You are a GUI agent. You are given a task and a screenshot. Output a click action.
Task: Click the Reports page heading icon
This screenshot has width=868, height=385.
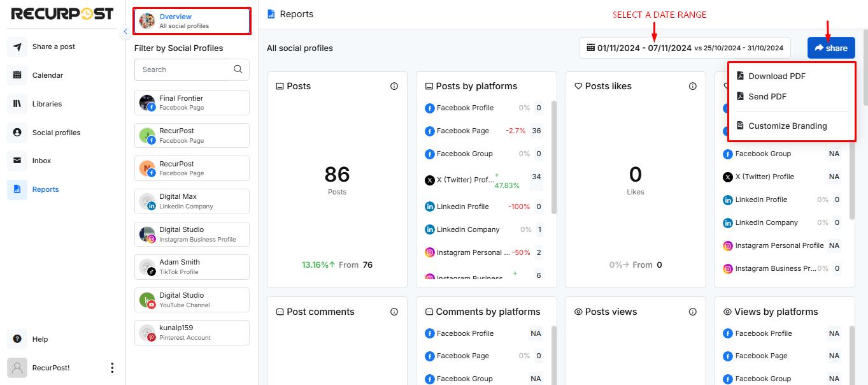271,14
